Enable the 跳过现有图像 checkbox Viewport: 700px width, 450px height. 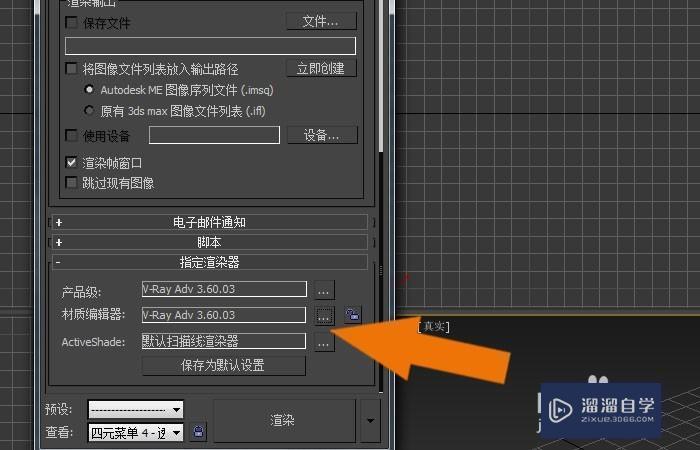(x=71, y=182)
